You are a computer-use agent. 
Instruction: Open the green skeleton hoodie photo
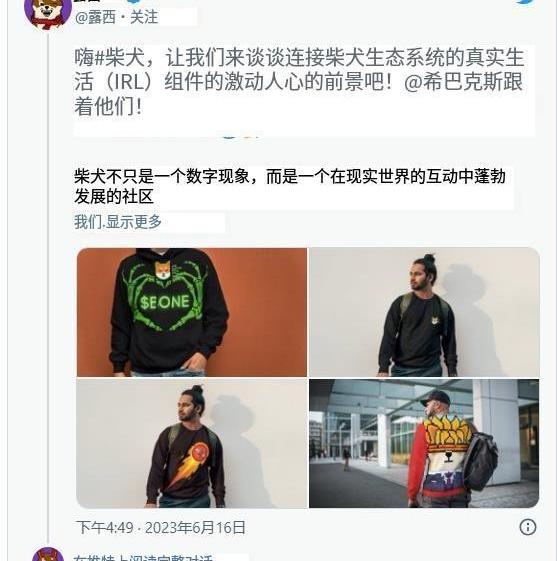(192, 312)
